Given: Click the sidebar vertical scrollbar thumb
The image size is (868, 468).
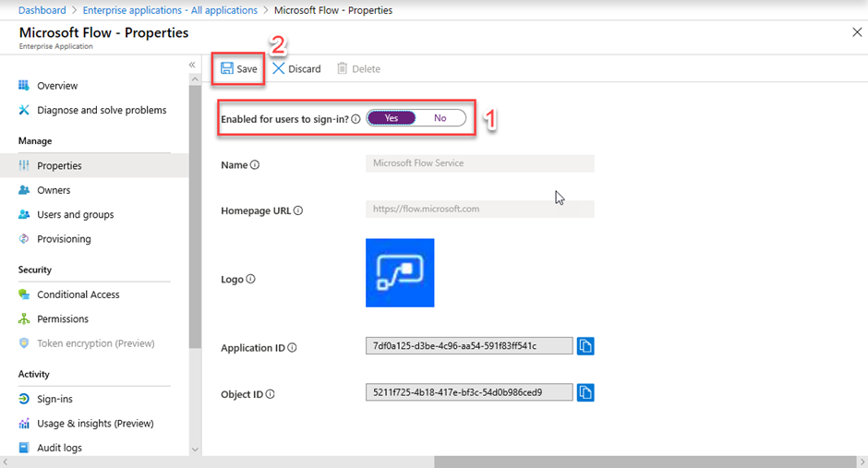Looking at the screenshot, I should point(195,217).
